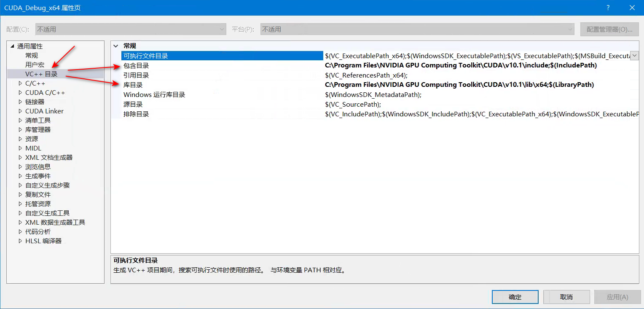Click the help question mark icon
Image resolution: width=644 pixels, height=309 pixels.
coord(608,7)
